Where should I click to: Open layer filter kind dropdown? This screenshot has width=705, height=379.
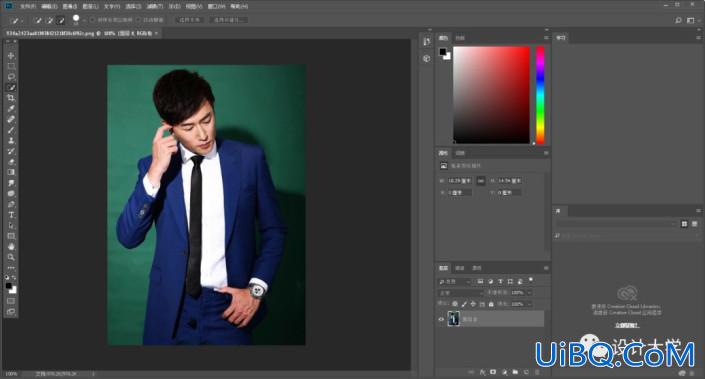455,281
